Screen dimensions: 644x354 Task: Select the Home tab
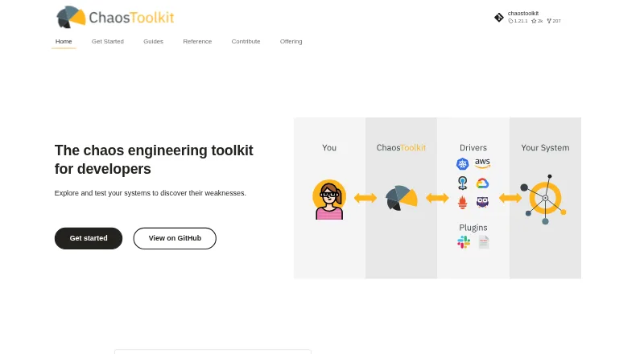tap(64, 42)
